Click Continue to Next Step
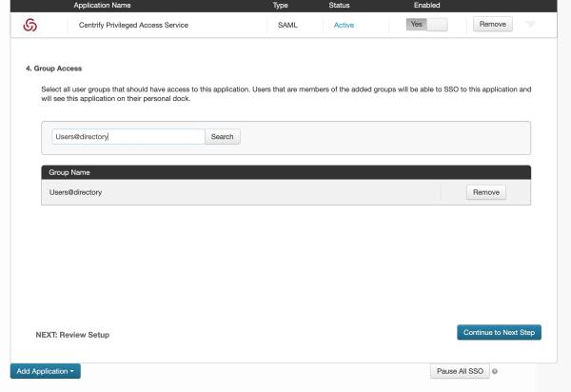The image size is (571, 392). (x=499, y=332)
